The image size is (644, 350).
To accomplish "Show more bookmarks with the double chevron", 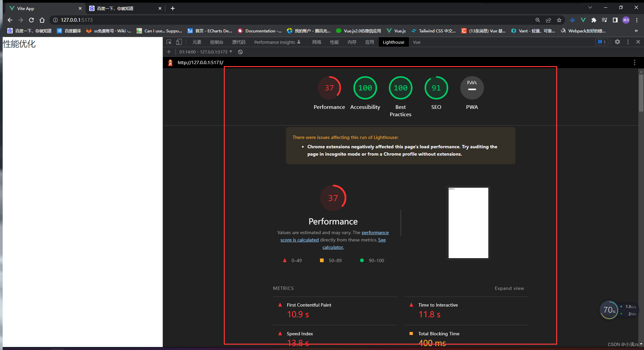I will [636, 31].
